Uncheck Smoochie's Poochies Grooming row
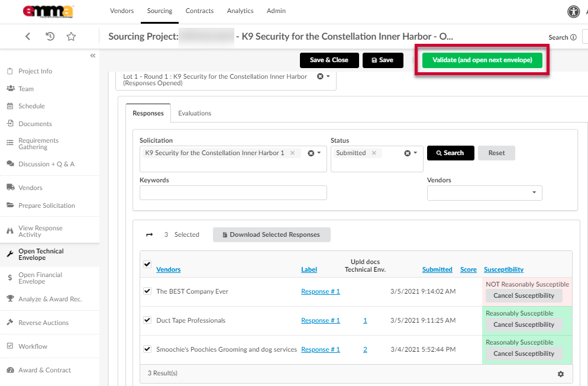The image size is (588, 386). (x=147, y=349)
